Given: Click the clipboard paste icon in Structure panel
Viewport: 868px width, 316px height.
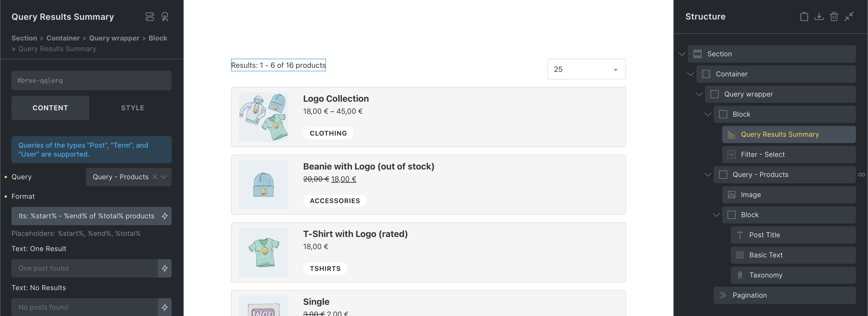Looking at the screenshot, I should click(x=804, y=17).
